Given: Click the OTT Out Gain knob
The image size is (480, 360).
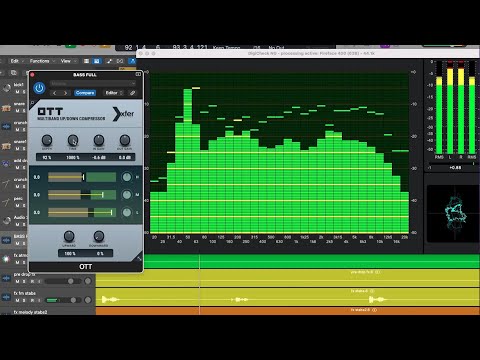Looking at the screenshot, I should pyautogui.click(x=124, y=140).
